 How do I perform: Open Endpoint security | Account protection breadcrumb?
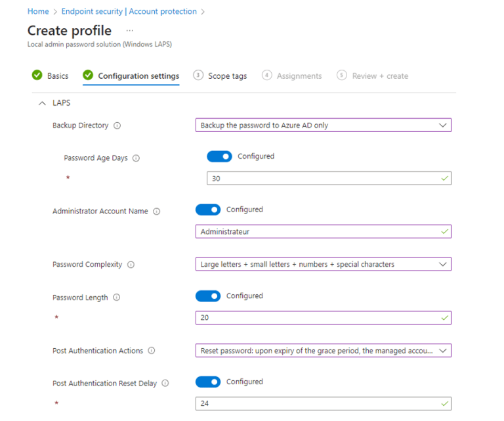click(129, 12)
